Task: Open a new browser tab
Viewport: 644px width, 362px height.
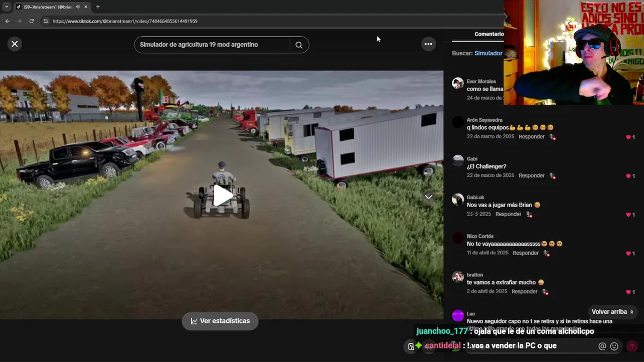Action: pyautogui.click(x=98, y=7)
